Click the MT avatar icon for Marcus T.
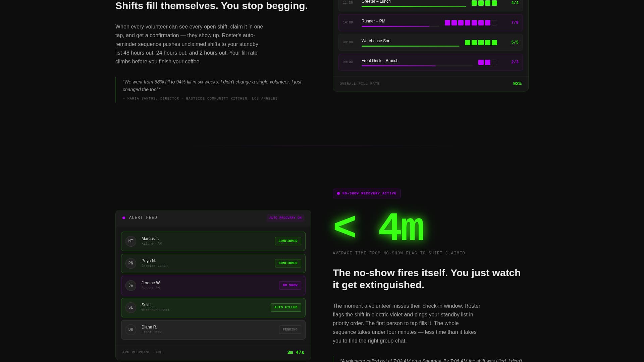Viewport: 644px width, 362px height. [130, 241]
